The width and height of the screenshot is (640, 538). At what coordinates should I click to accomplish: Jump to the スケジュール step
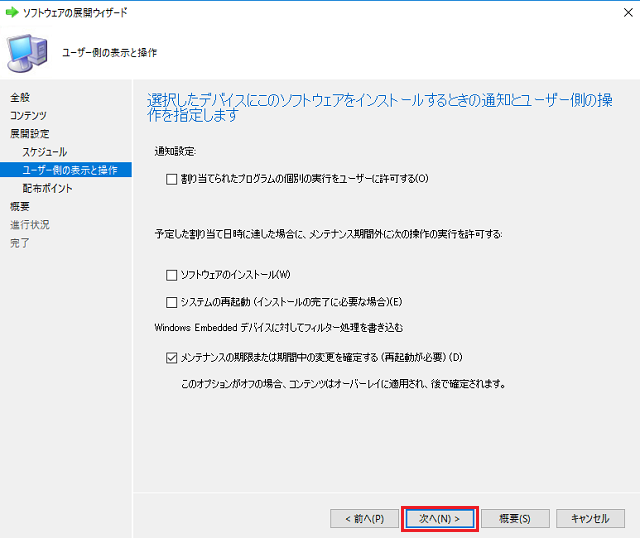coord(44,152)
